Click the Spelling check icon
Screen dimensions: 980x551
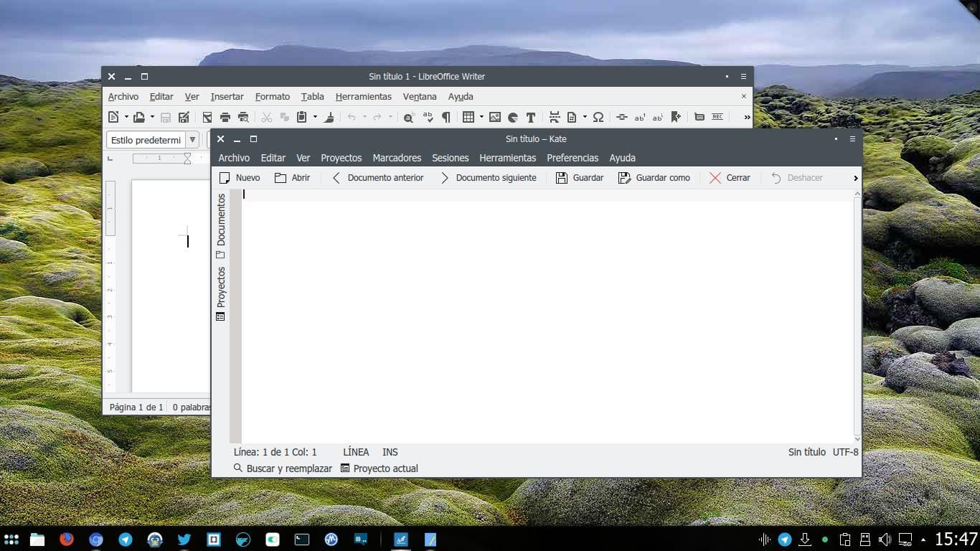pos(428,117)
